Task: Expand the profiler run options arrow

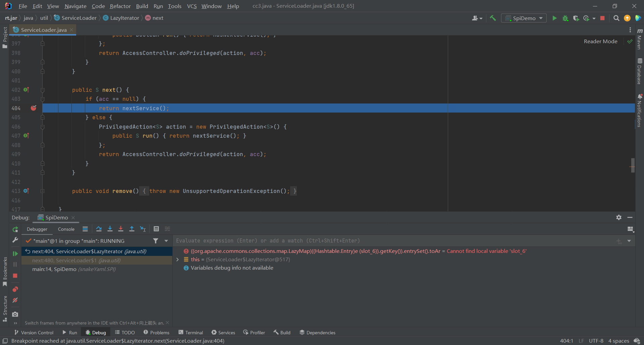Action: (x=594, y=18)
